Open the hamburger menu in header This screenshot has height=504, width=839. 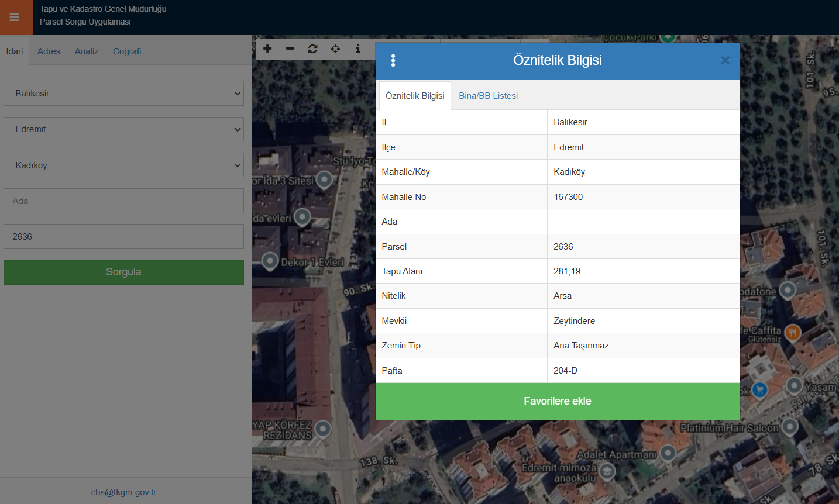tap(15, 18)
